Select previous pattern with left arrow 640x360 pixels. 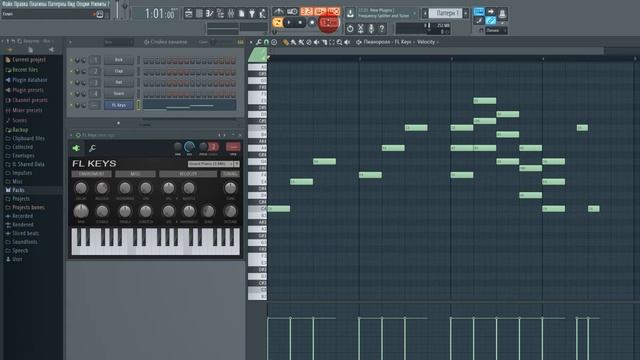(x=425, y=13)
